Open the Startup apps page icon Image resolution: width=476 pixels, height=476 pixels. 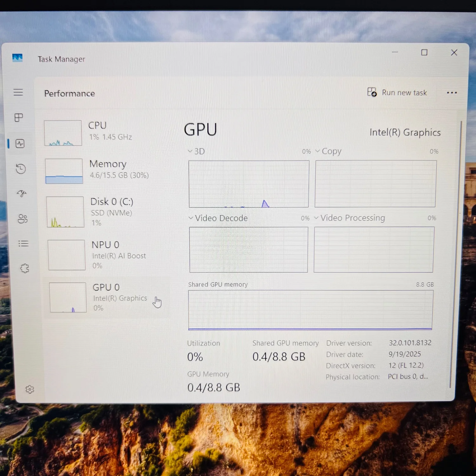point(22,193)
